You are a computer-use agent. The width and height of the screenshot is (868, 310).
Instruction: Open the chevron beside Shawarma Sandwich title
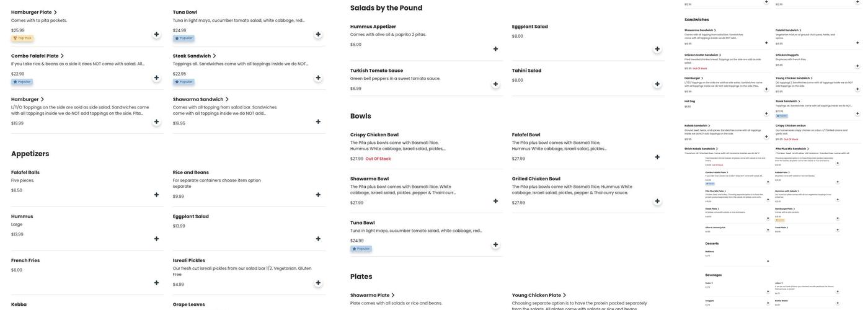click(x=227, y=99)
